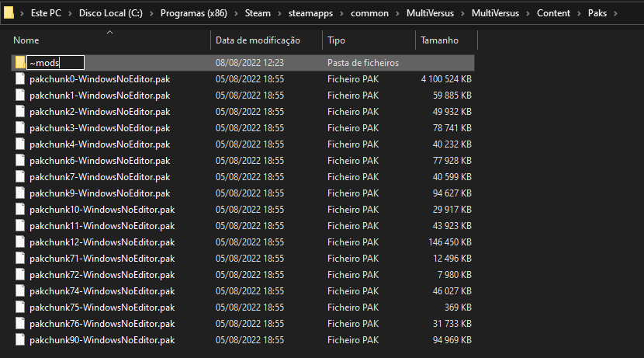
Task: Navigate to Disco Local (C:) breadcrumb
Action: [111, 13]
